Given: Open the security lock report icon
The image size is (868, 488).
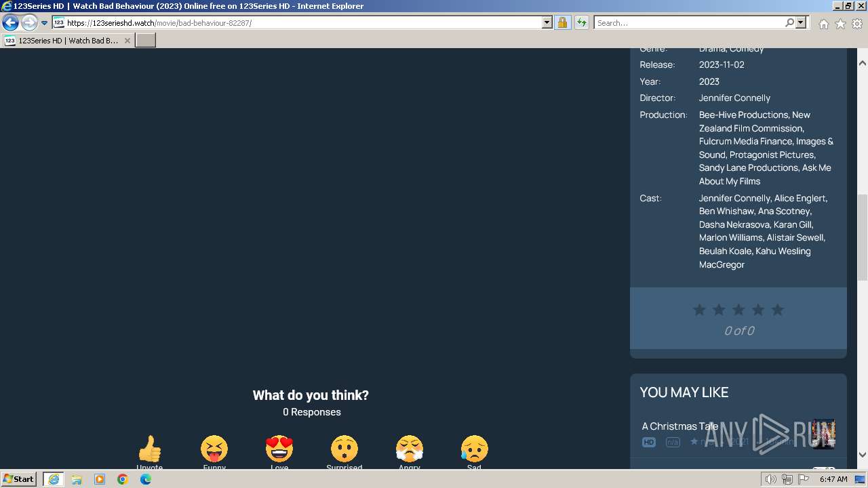Looking at the screenshot, I should (x=562, y=22).
